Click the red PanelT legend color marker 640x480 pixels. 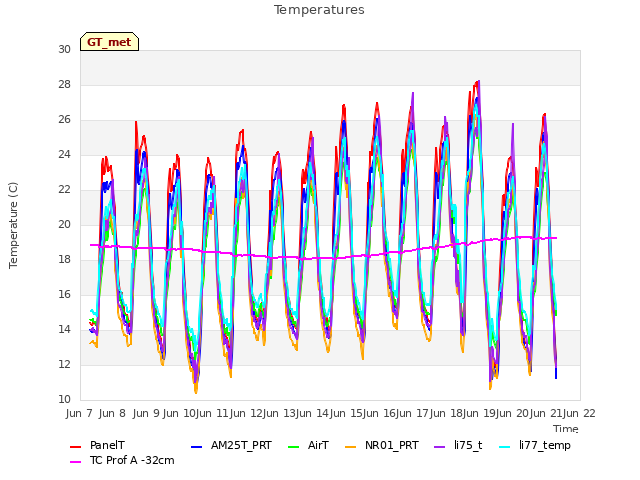76,447
